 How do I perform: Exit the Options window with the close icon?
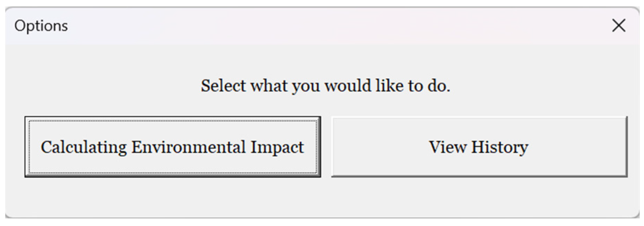619,25
